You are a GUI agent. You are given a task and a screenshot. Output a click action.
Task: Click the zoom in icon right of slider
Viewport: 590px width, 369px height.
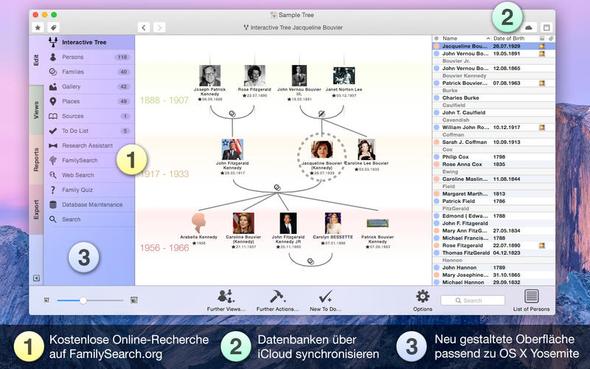click(134, 300)
